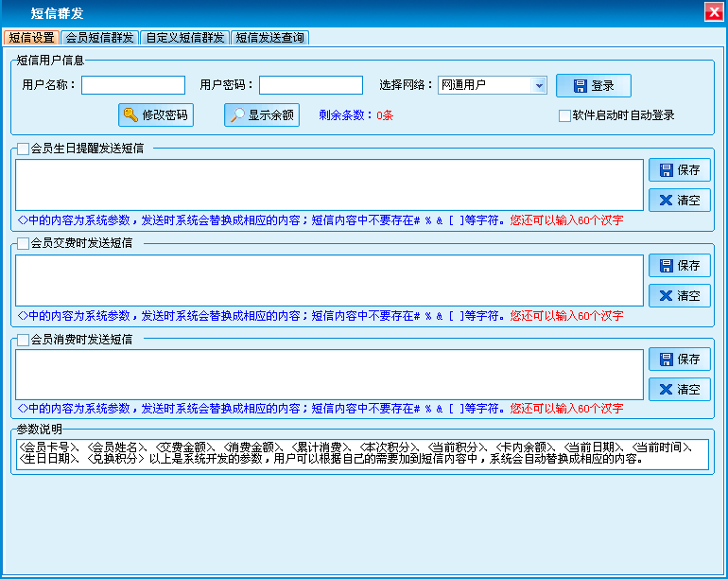Viewport: 728px width, 579px height.
Task: Switch to the 会员短信群发 tab
Action: coord(99,38)
